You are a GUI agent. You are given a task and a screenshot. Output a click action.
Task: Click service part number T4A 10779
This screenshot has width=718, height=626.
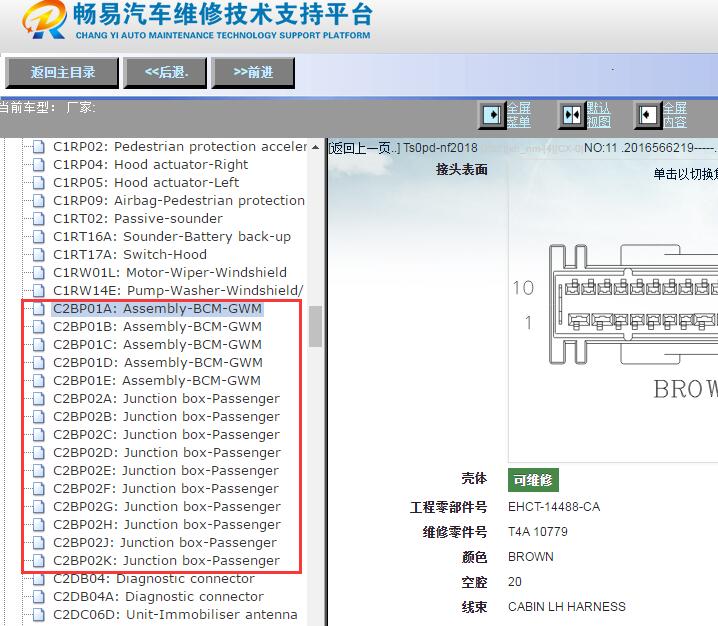[x=538, y=532]
